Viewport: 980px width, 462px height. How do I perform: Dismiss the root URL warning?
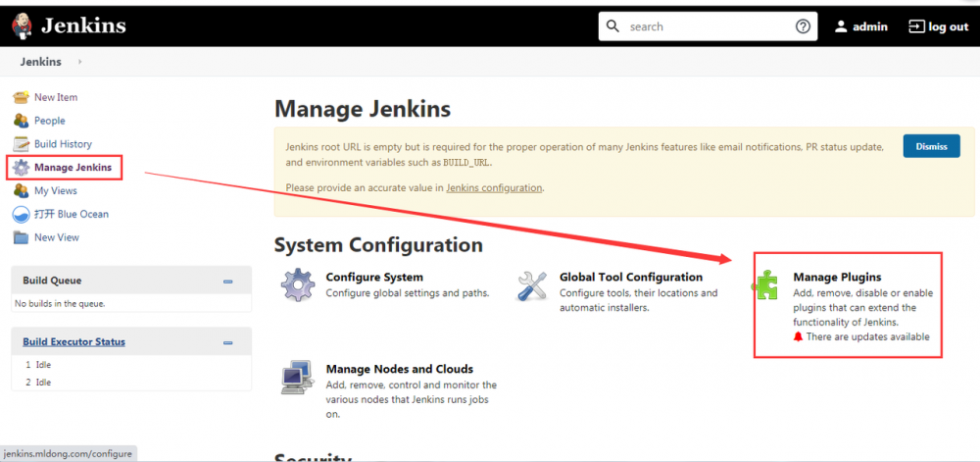tap(931, 146)
